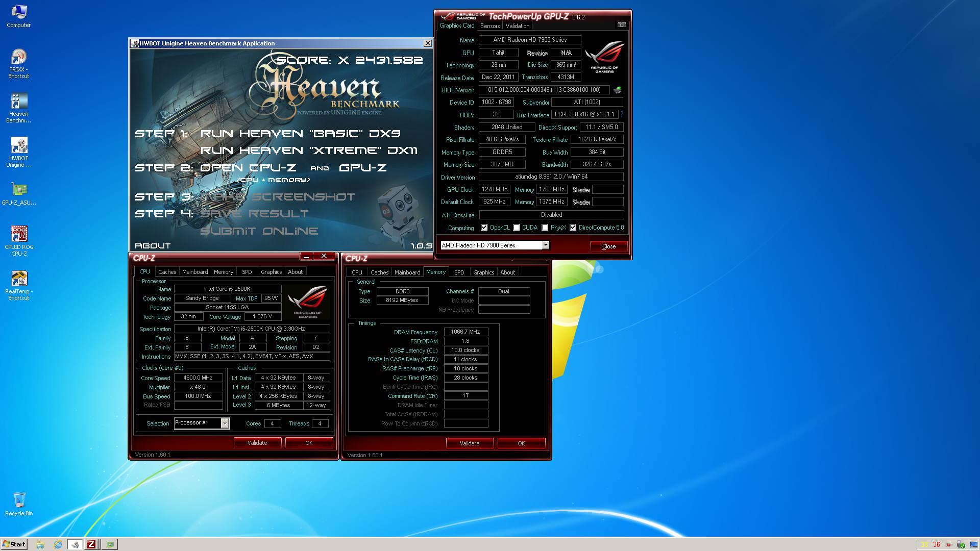Minimize the left CPU-Z window
980x551 pixels.
coord(306,256)
